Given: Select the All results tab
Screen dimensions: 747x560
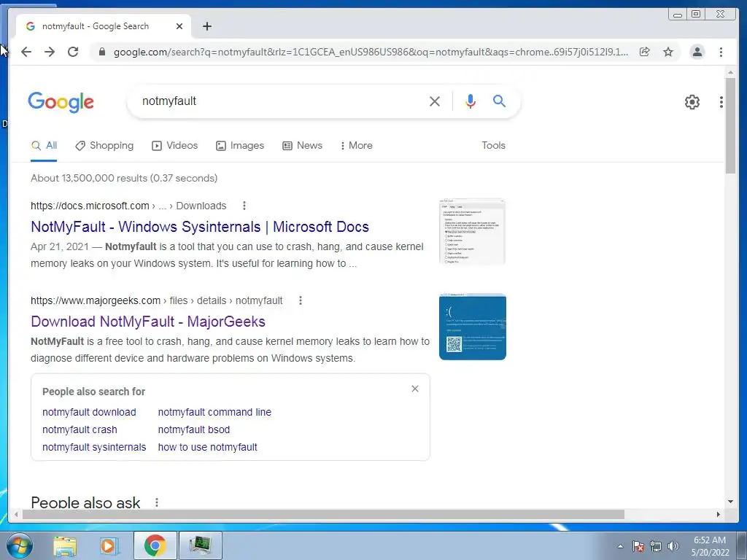Looking at the screenshot, I should (x=44, y=146).
